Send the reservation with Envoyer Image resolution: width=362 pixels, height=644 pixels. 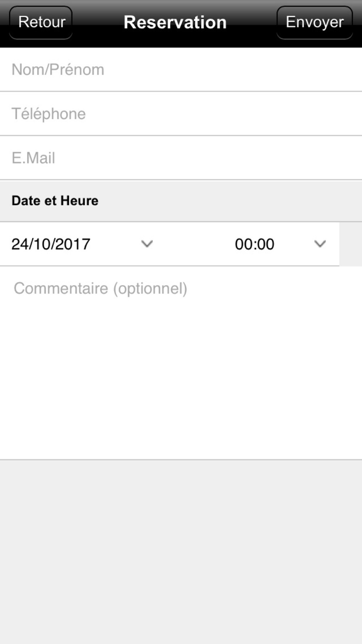(x=315, y=22)
